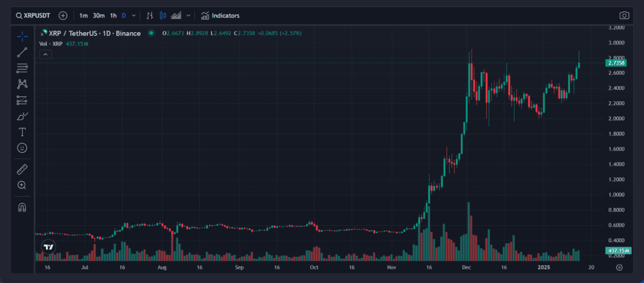The image size is (644, 283).
Task: Click the 1.0000 price scale label
Action: pos(616,195)
